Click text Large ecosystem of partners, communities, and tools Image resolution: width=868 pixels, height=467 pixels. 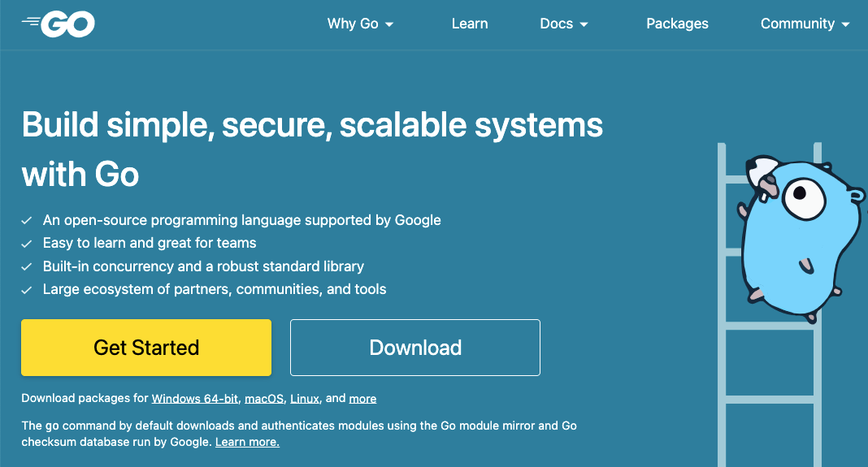pos(215,289)
